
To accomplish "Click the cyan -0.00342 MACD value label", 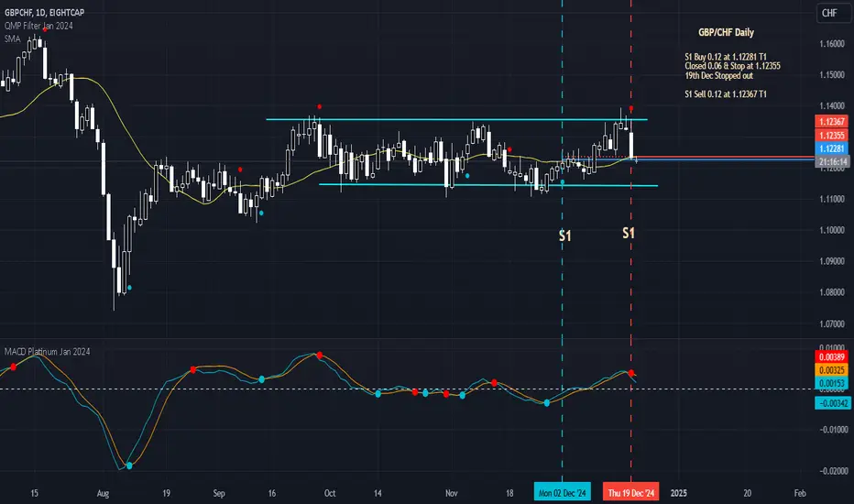I will point(832,403).
